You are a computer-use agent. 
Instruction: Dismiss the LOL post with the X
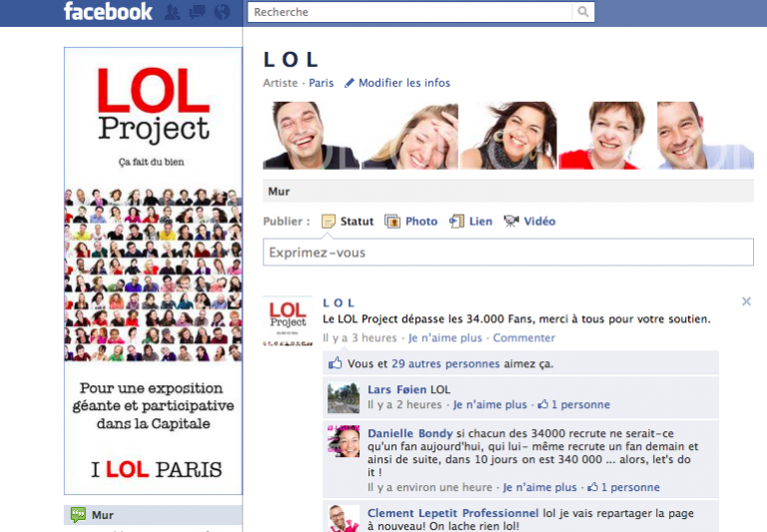pos(746,301)
